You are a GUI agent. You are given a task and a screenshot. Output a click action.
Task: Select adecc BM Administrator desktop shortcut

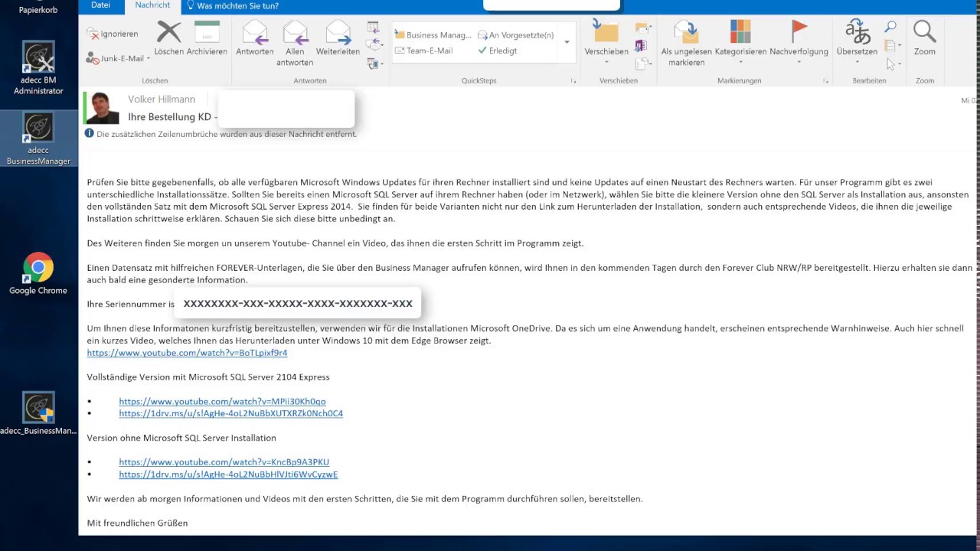pyautogui.click(x=38, y=67)
